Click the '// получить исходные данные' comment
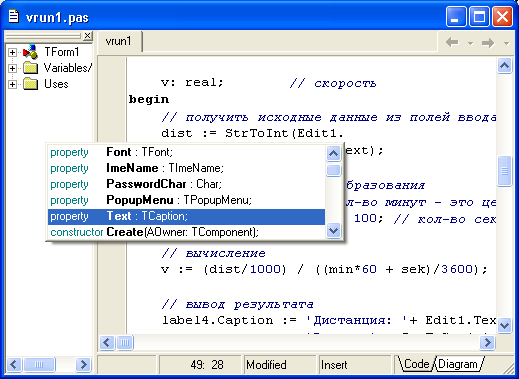The image size is (519, 379). 329,118
